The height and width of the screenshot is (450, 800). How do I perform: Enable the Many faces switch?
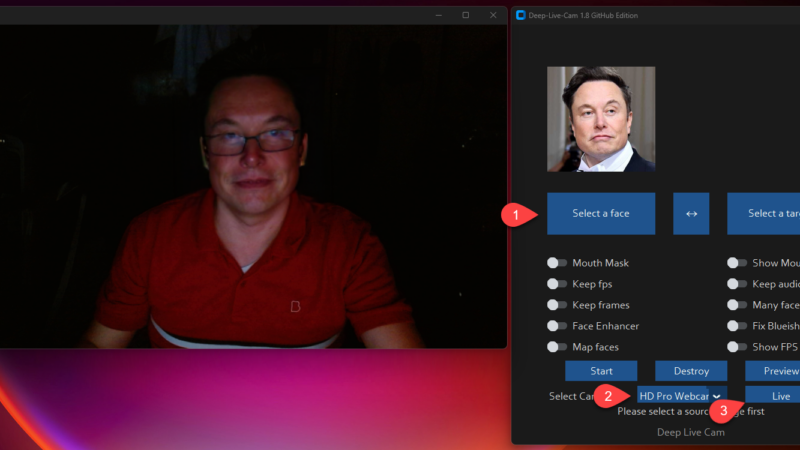[x=736, y=305]
